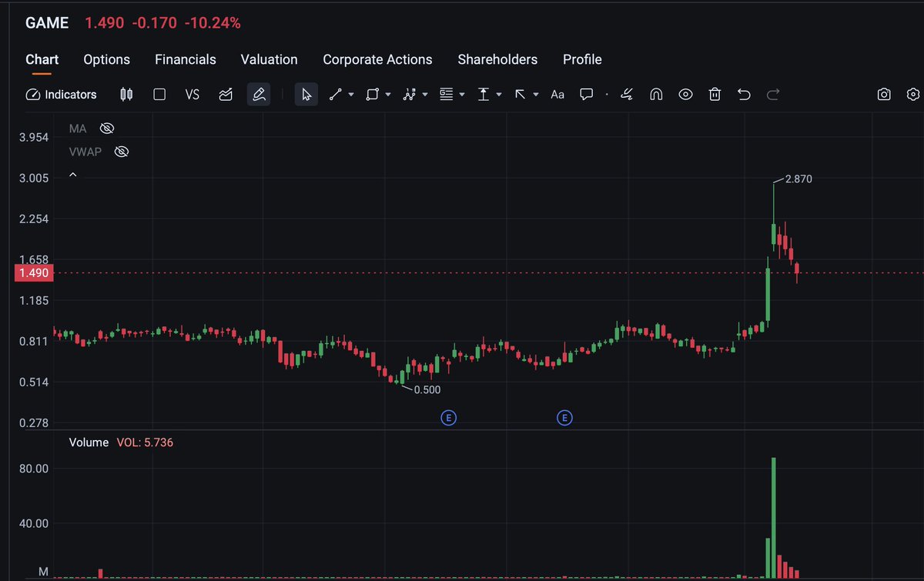Select the Aa text tool
Viewport: 924px width, 581px height.
(x=557, y=95)
